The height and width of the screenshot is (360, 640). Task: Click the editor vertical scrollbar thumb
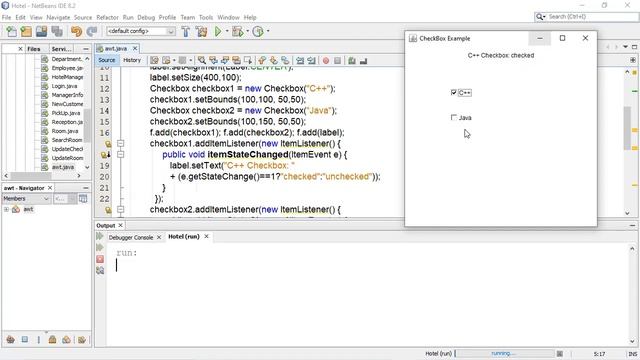(627, 128)
